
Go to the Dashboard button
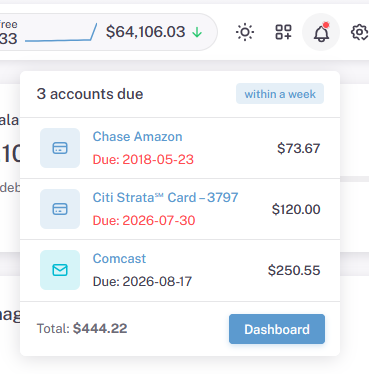pyautogui.click(x=277, y=329)
